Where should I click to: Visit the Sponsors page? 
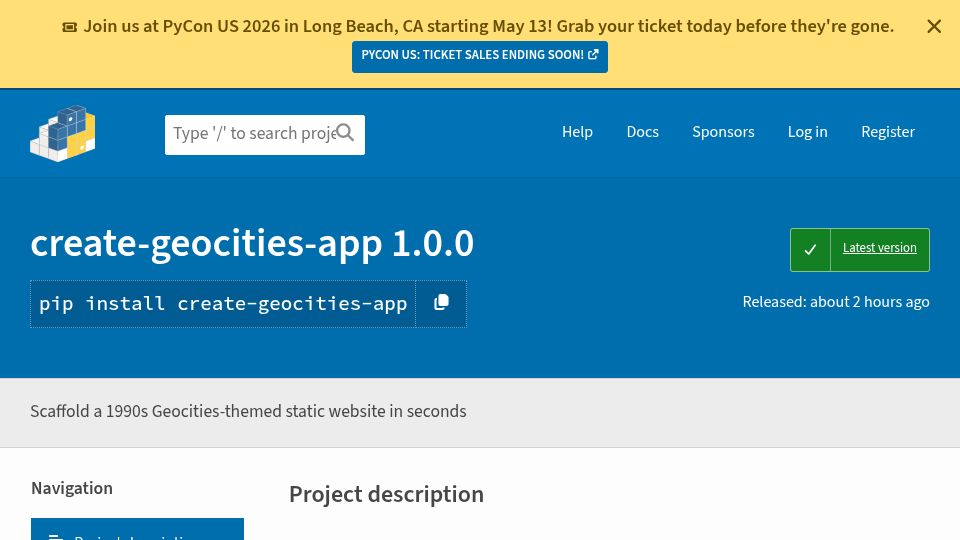pos(723,132)
